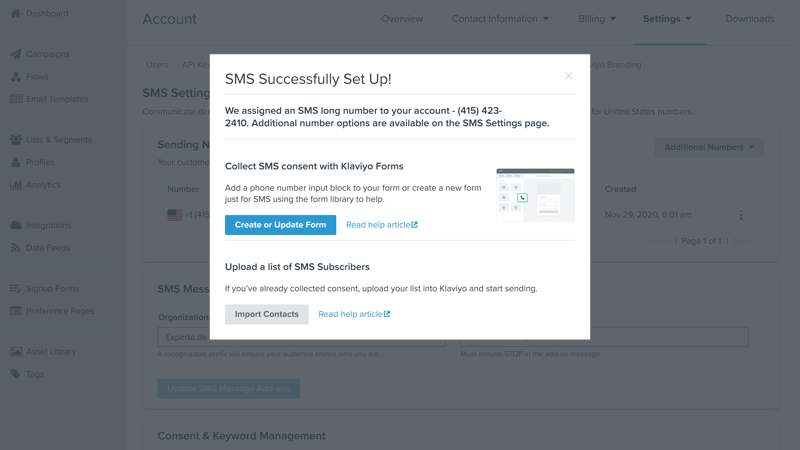Screen dimensions: 800x450
Task: Open the help article link beside Import Contacts
Action: (354, 314)
